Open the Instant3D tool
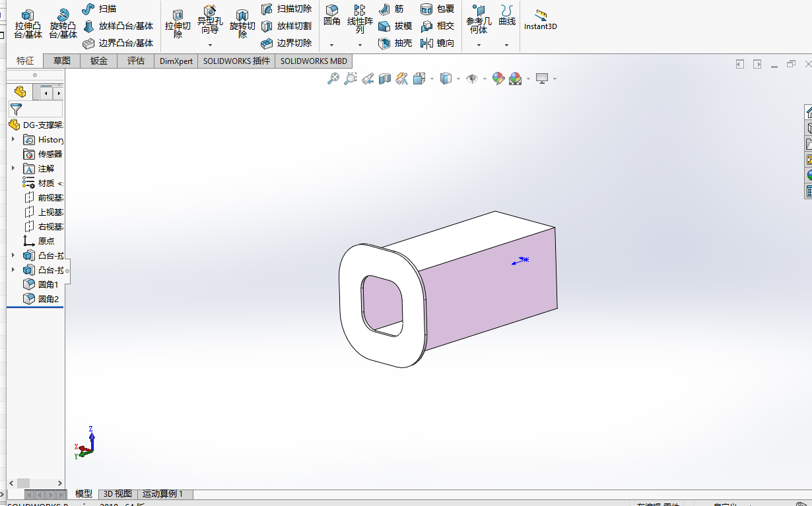 coord(540,20)
